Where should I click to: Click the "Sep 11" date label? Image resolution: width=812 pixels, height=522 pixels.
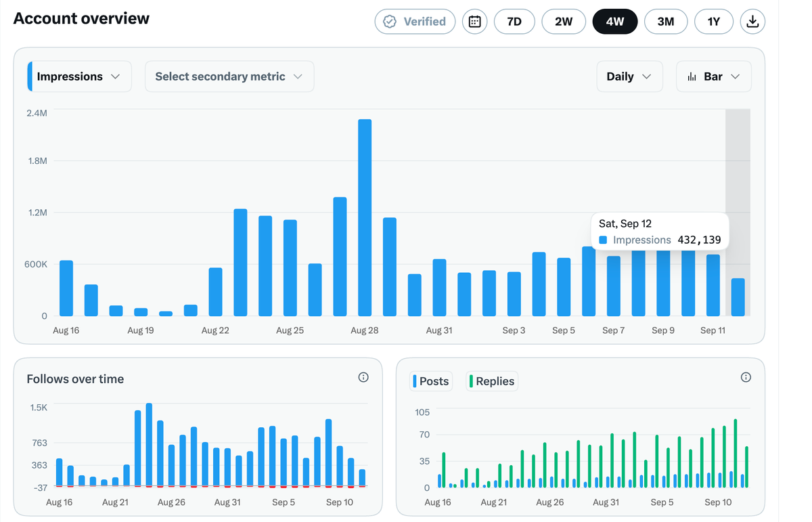click(x=713, y=330)
